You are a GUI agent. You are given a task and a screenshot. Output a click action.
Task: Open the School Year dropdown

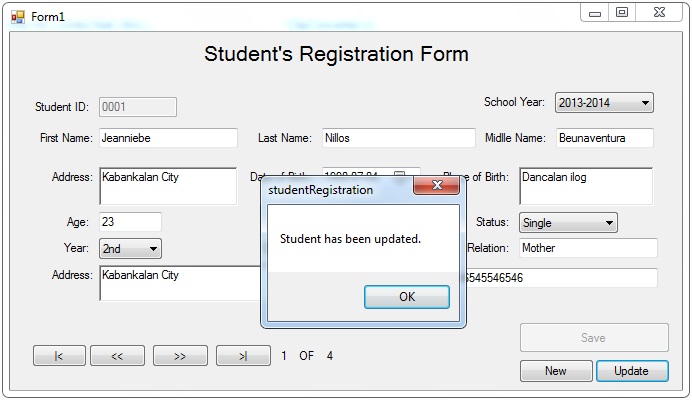(x=604, y=103)
